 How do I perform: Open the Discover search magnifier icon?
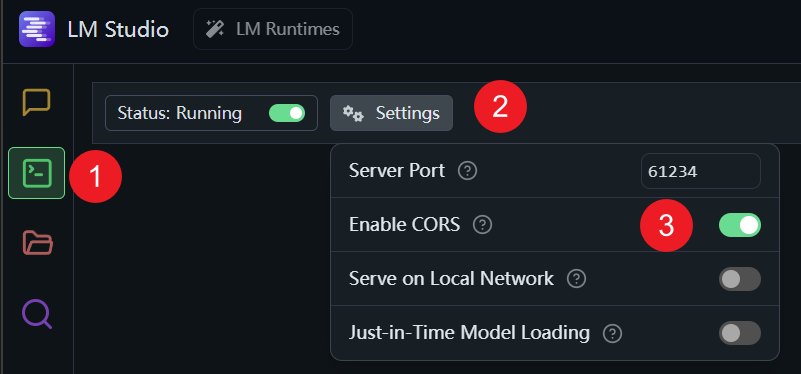[x=37, y=314]
